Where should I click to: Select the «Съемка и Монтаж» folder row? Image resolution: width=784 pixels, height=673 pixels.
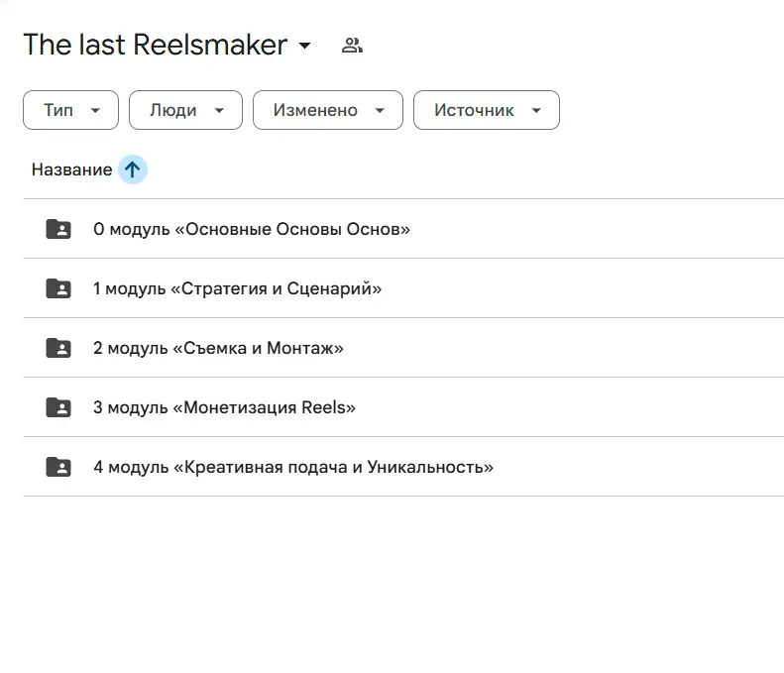tap(218, 348)
